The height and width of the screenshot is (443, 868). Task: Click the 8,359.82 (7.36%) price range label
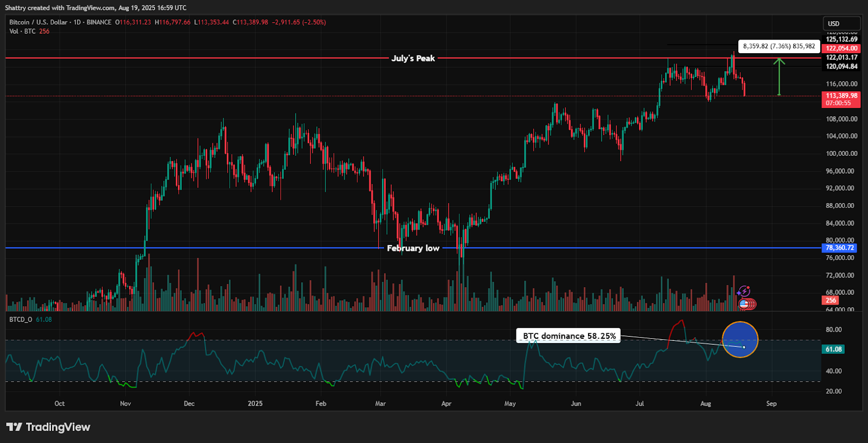(779, 46)
